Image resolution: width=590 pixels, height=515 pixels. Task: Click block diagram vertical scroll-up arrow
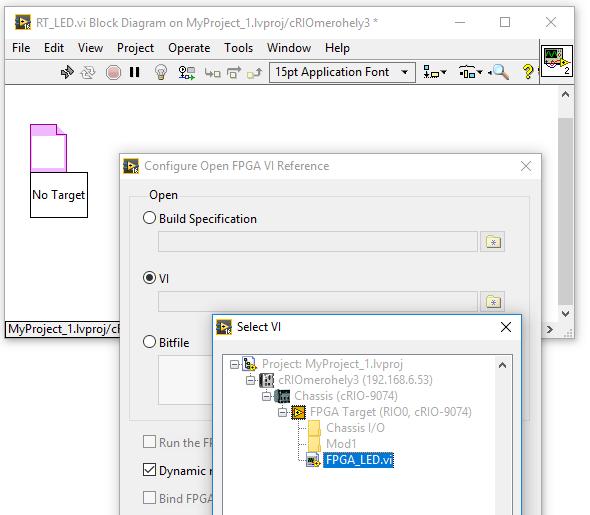(565, 94)
